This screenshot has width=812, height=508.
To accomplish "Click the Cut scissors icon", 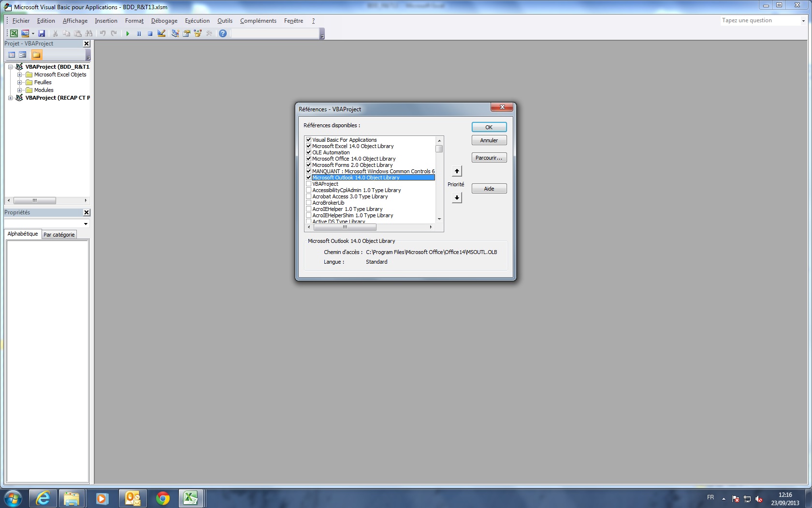I will [x=56, y=33].
